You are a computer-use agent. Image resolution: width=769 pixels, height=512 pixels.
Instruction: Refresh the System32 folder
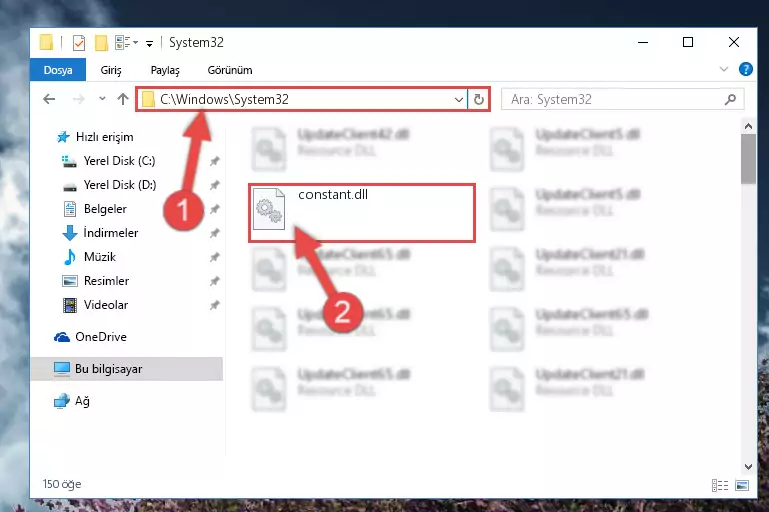pos(479,100)
